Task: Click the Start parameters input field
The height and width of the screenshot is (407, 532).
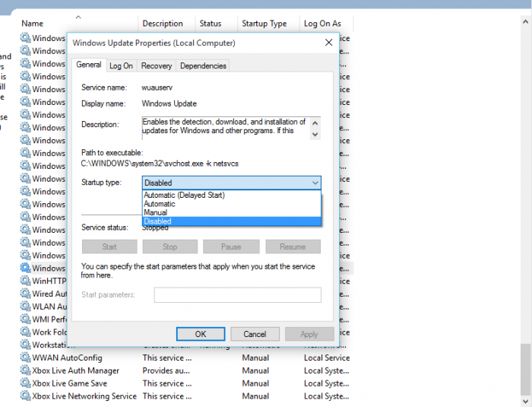Action: [x=237, y=295]
